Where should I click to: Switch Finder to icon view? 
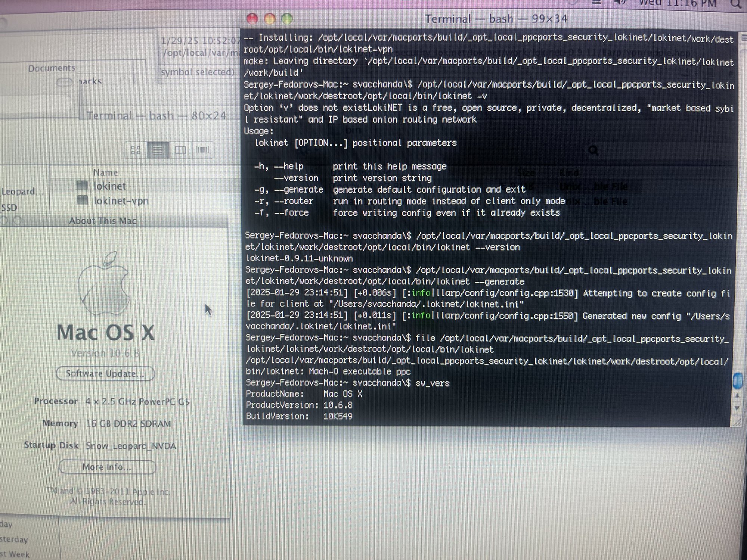click(x=136, y=150)
